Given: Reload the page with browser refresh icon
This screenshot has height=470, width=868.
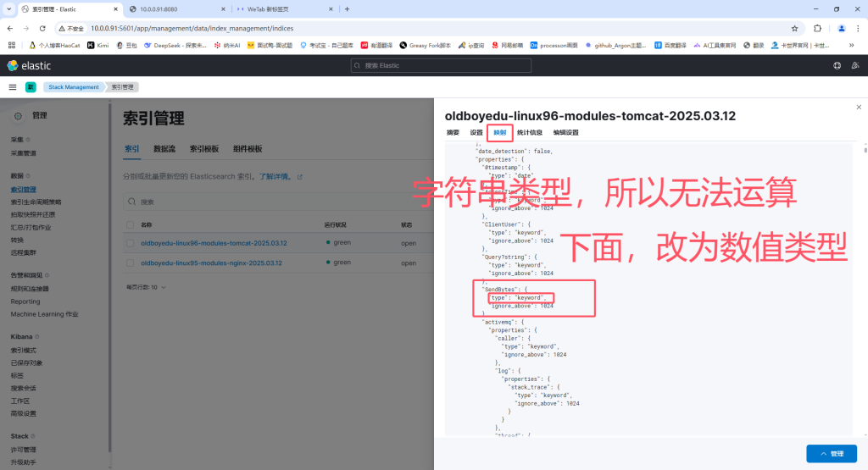Looking at the screenshot, I should point(45,28).
